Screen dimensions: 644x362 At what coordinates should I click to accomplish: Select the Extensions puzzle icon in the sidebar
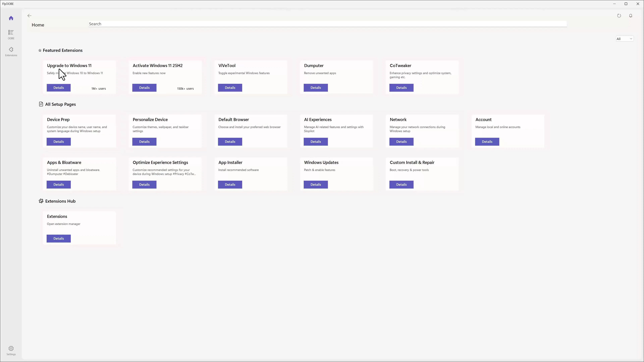point(11,51)
